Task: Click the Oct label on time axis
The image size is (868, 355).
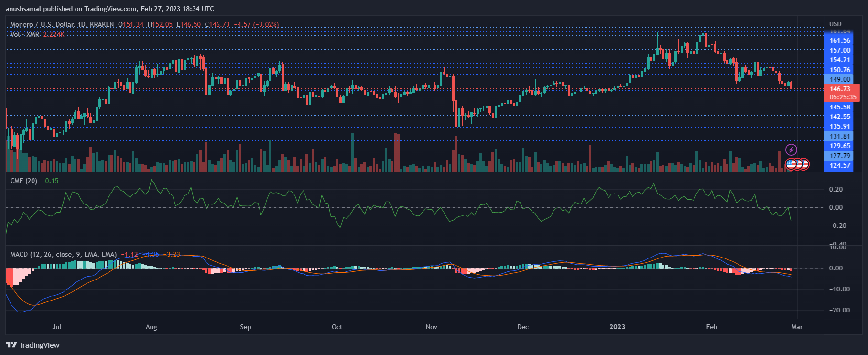Action: [337, 327]
